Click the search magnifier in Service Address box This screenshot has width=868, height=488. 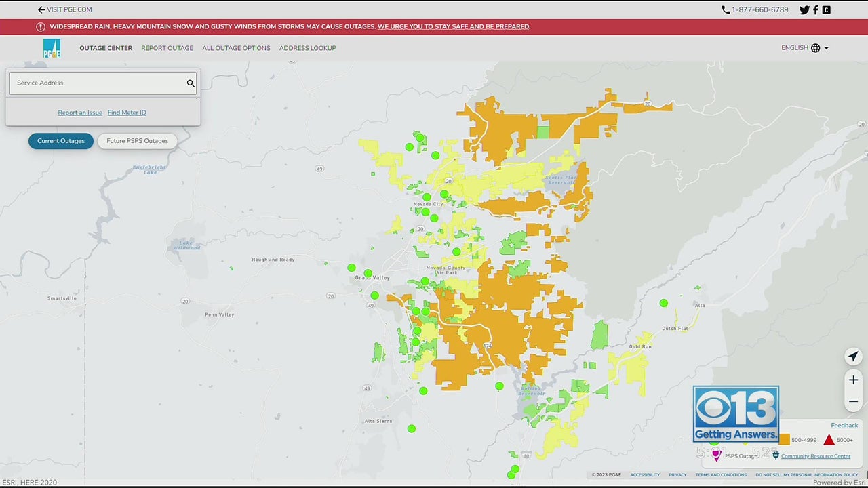click(191, 83)
